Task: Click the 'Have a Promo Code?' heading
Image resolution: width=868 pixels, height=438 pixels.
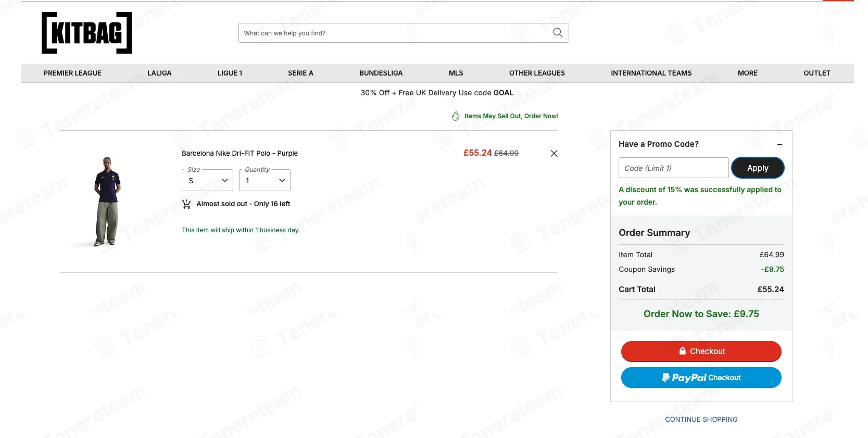Action: [x=658, y=144]
